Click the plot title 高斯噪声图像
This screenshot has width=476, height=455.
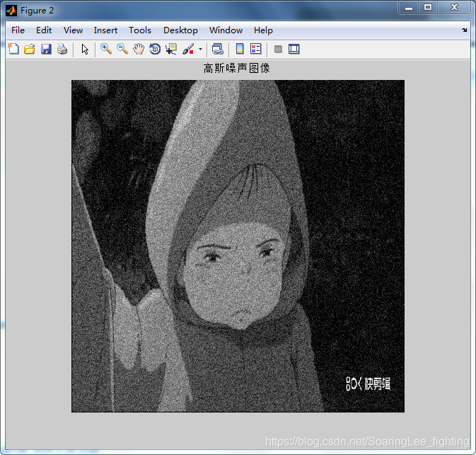pyautogui.click(x=237, y=68)
